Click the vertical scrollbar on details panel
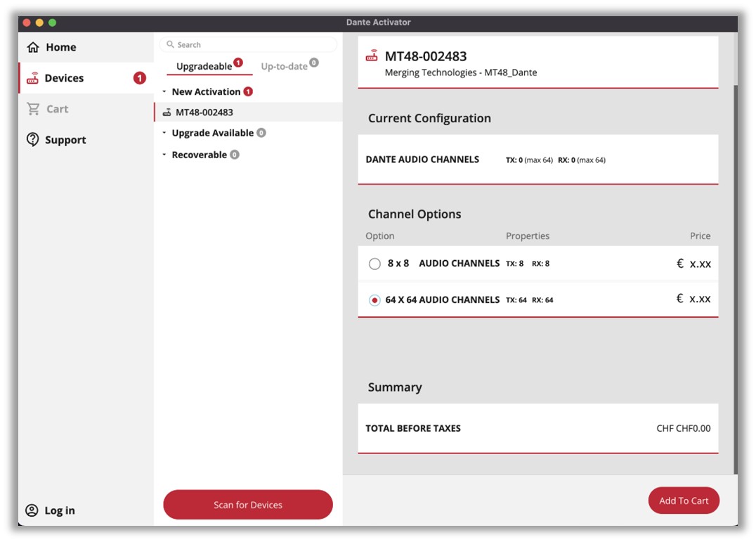 (x=735, y=281)
